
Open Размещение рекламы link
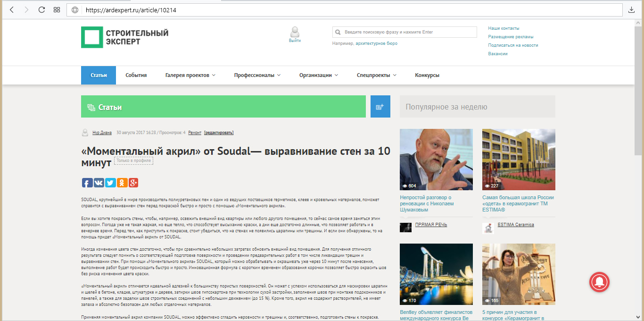coord(511,37)
